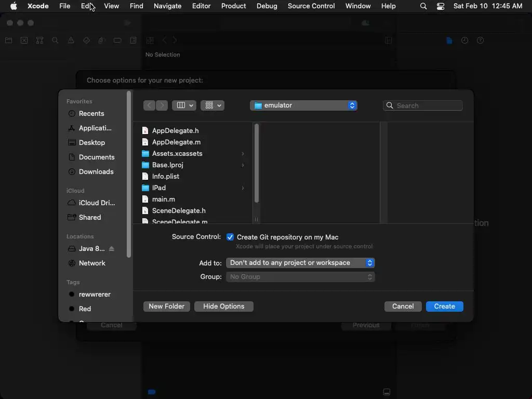
Task: Open the item grouping dropdown
Action: [x=212, y=105]
